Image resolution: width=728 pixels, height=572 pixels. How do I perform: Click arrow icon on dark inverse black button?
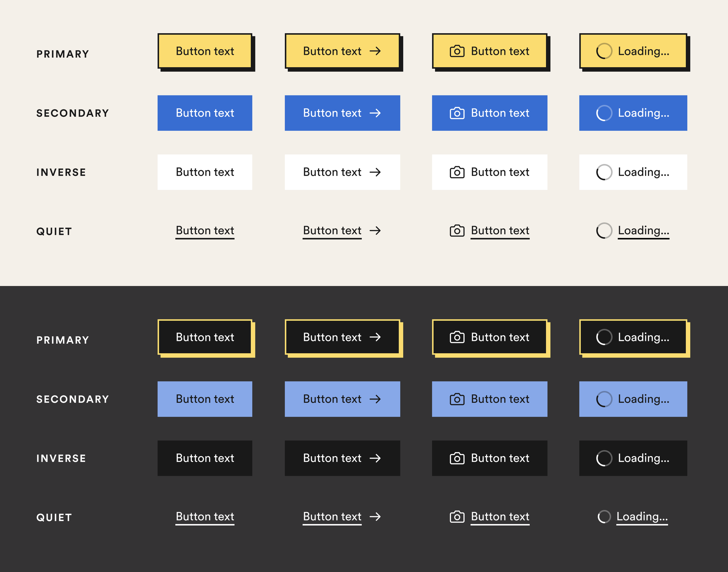pyautogui.click(x=375, y=458)
